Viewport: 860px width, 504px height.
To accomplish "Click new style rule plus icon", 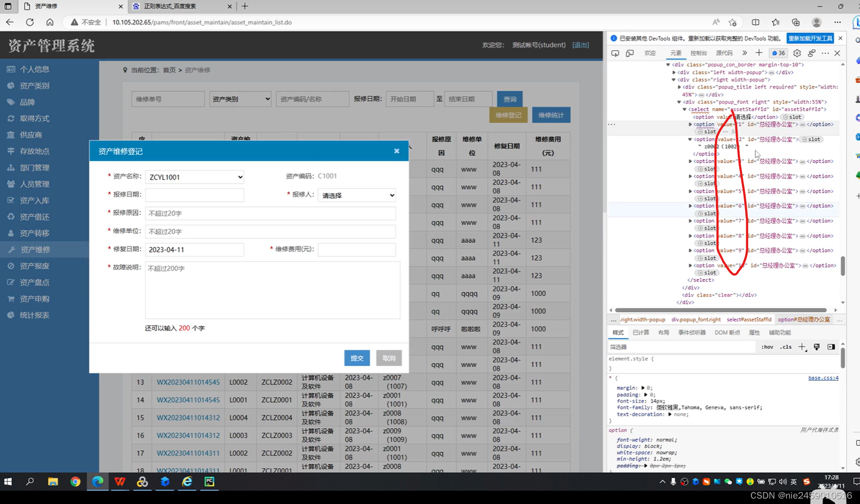I will (802, 347).
